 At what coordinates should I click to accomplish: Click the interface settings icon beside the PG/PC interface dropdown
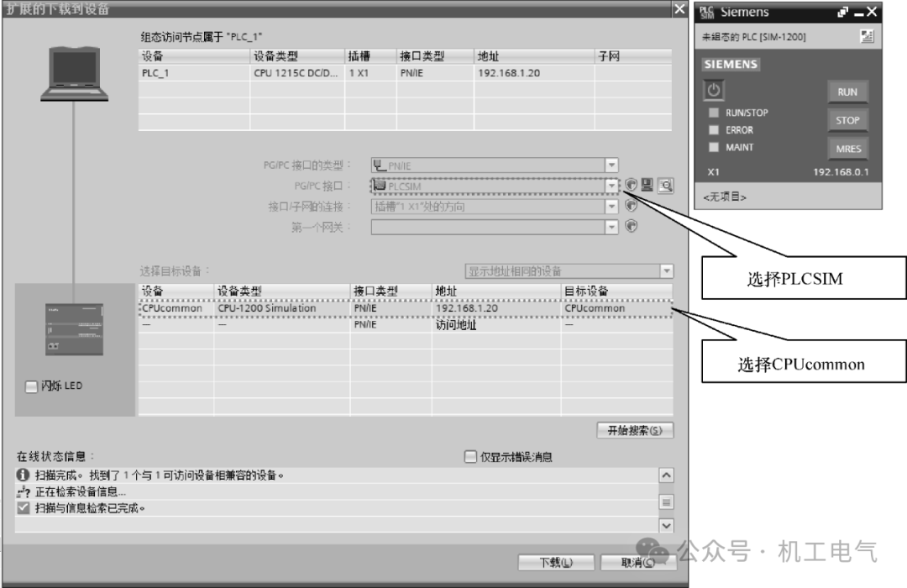click(631, 185)
